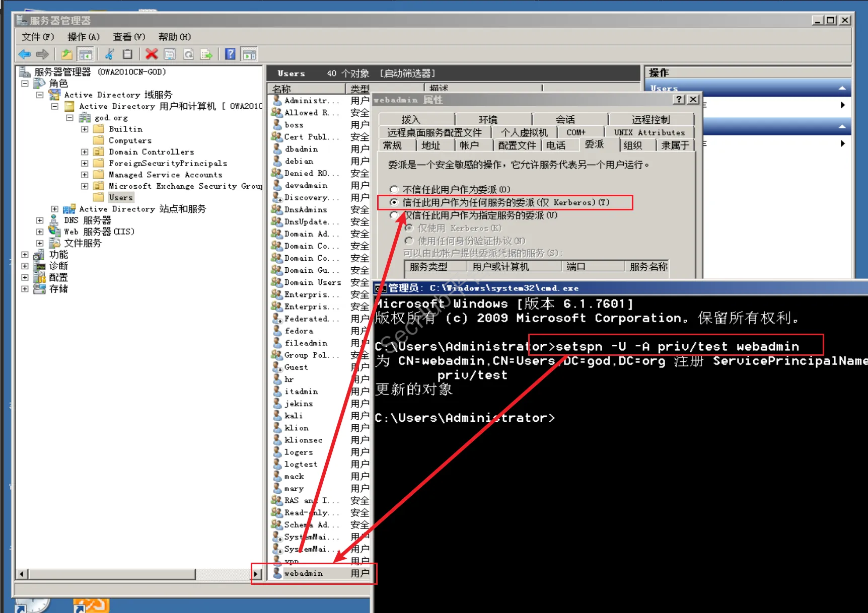
Task: Click the red X delete toolbar icon
Action: point(151,54)
